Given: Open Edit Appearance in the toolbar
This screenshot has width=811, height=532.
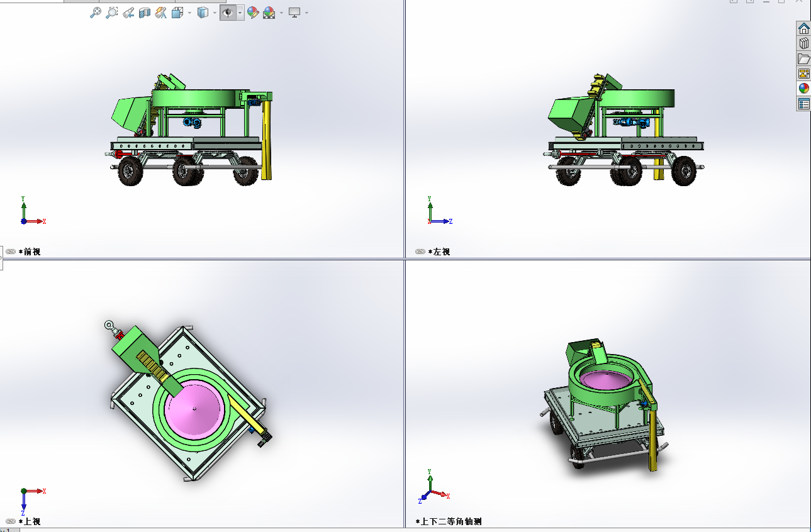Looking at the screenshot, I should (x=253, y=13).
